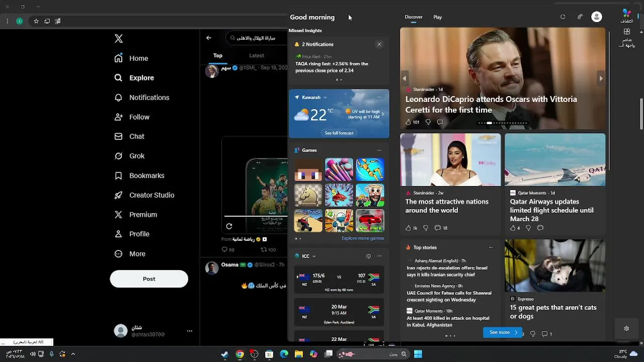Open comments on the Leonardo DiCaprio story
644x362 pixels.
pos(440,122)
